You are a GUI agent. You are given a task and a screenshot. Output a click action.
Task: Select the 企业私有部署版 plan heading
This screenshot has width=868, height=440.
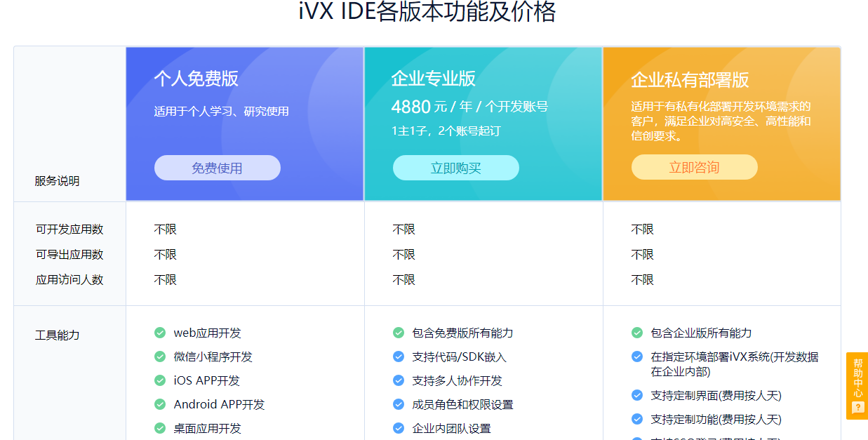(x=690, y=79)
